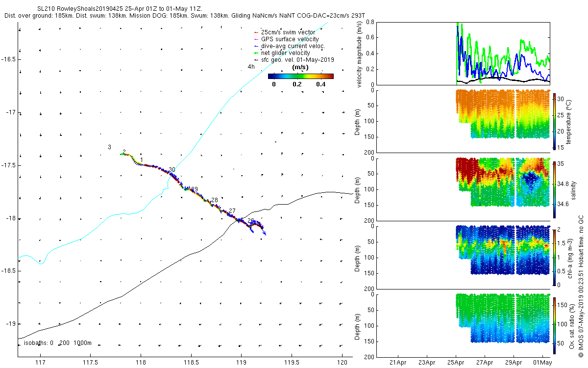Click the '4h' label on the map
This screenshot has width=588, height=368.
(251, 67)
